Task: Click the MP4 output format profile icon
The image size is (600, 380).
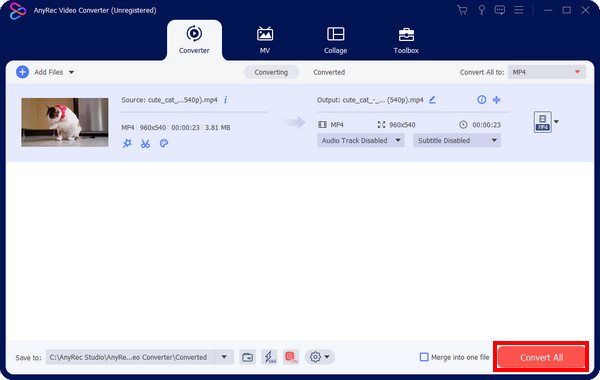Action: [543, 122]
